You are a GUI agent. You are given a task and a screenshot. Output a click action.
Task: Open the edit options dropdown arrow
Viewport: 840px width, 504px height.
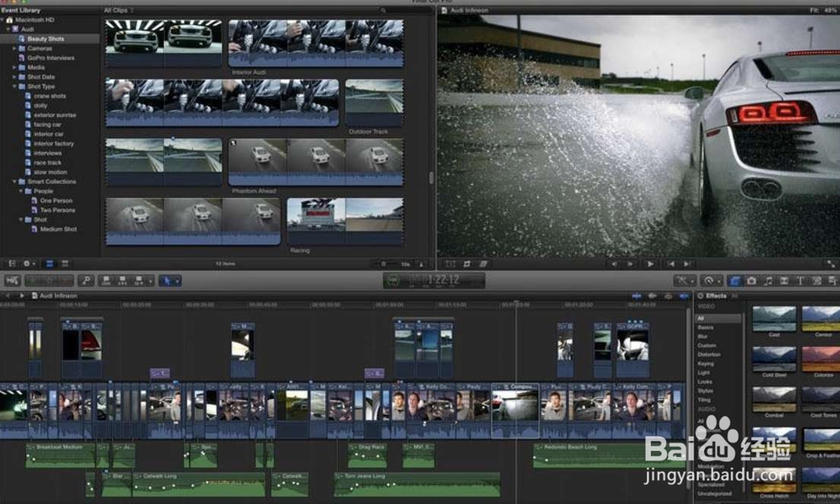coord(150,281)
